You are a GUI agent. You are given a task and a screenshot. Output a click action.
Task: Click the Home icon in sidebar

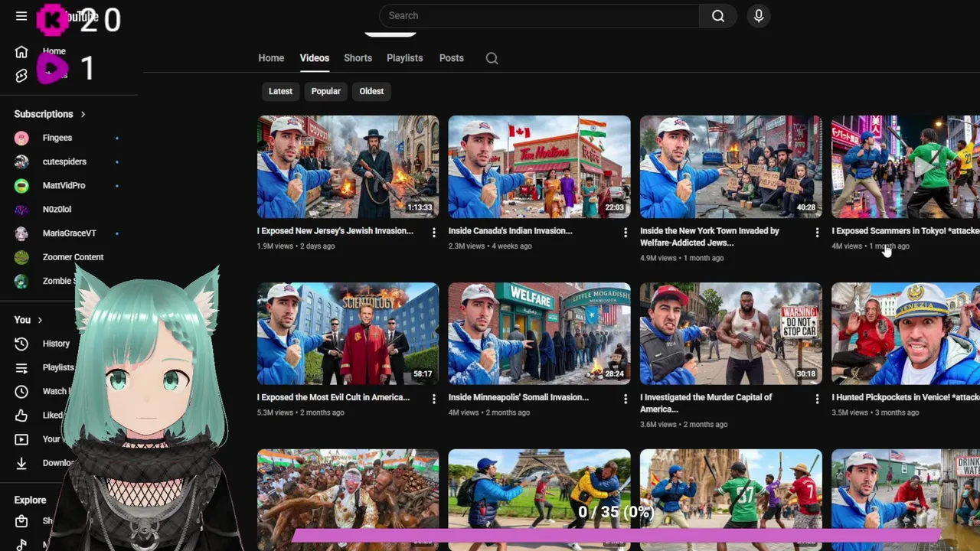(21, 51)
